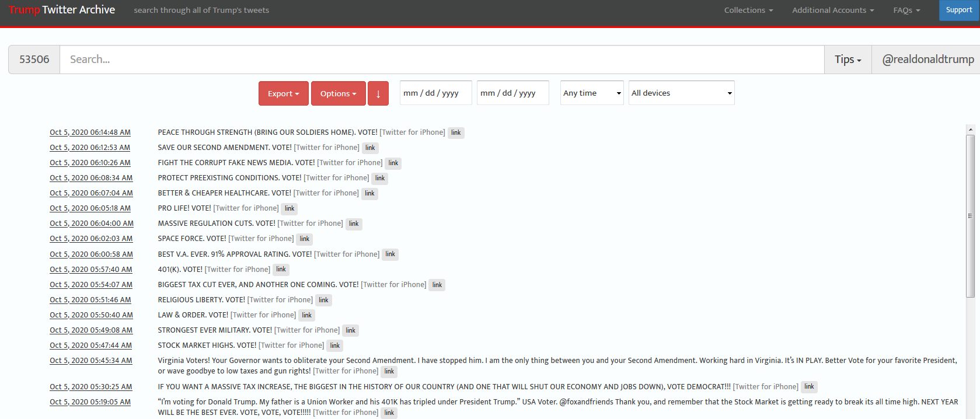Click the SPACE FORCE. VOTE! tweet text
This screenshot has height=419, width=980.
click(192, 239)
